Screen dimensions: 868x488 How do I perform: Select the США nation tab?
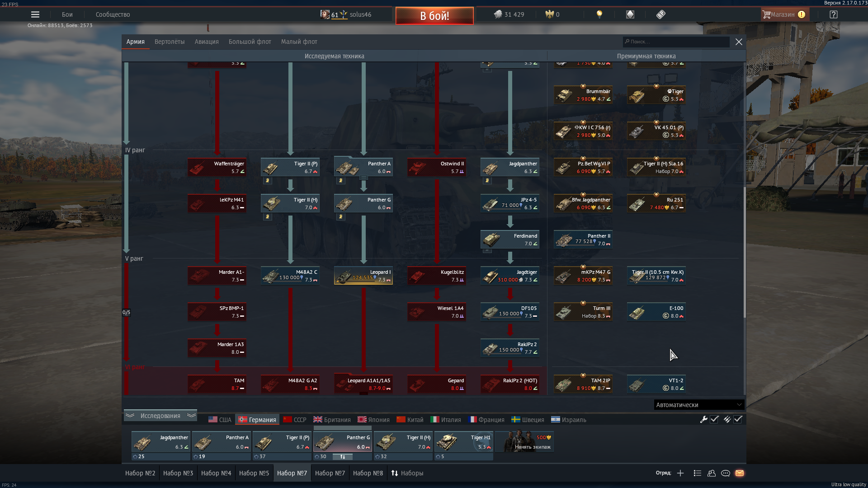pos(220,420)
